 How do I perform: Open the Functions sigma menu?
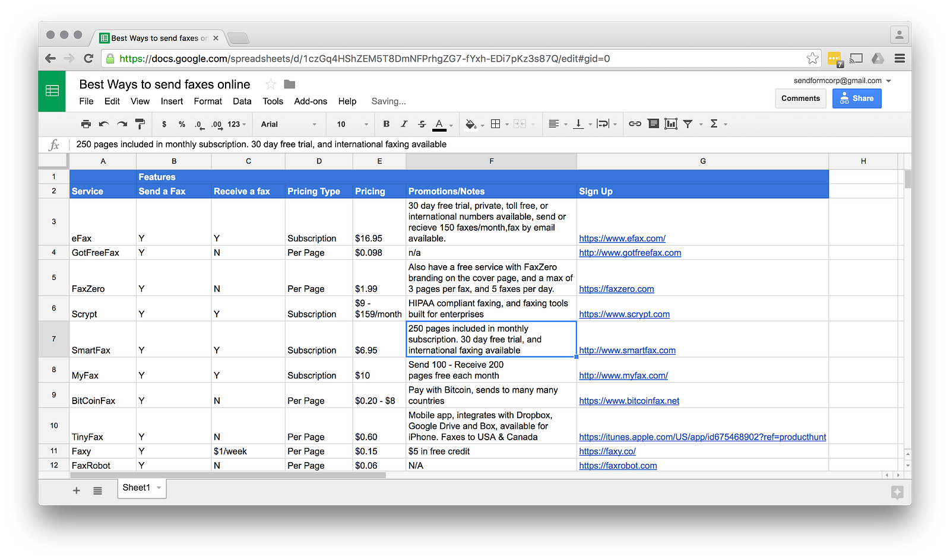click(x=714, y=124)
